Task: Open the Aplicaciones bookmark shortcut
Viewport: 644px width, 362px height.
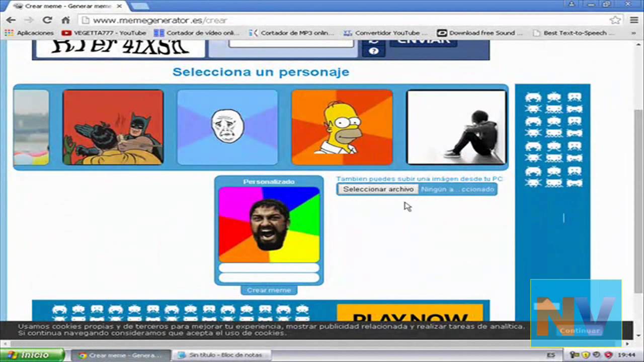Action: click(x=29, y=33)
